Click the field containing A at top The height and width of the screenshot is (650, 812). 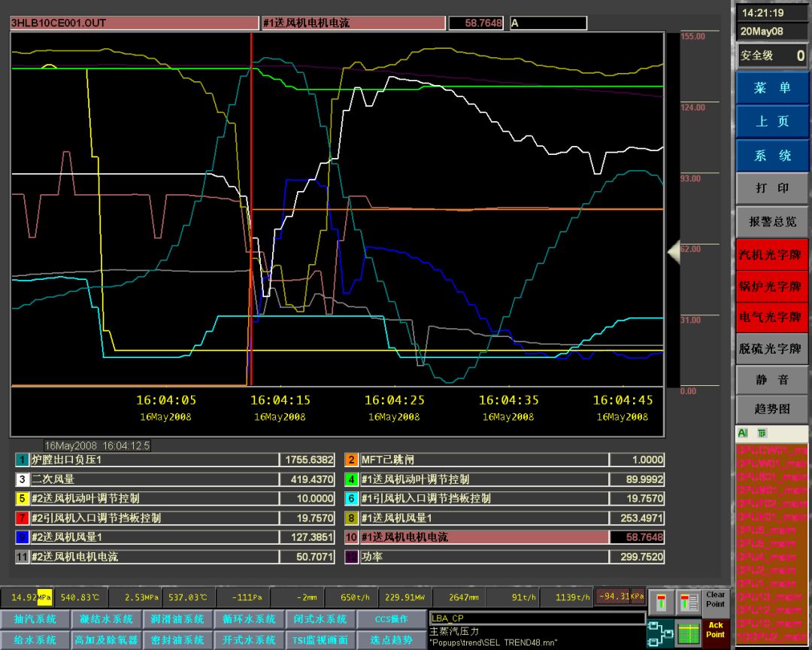[548, 23]
